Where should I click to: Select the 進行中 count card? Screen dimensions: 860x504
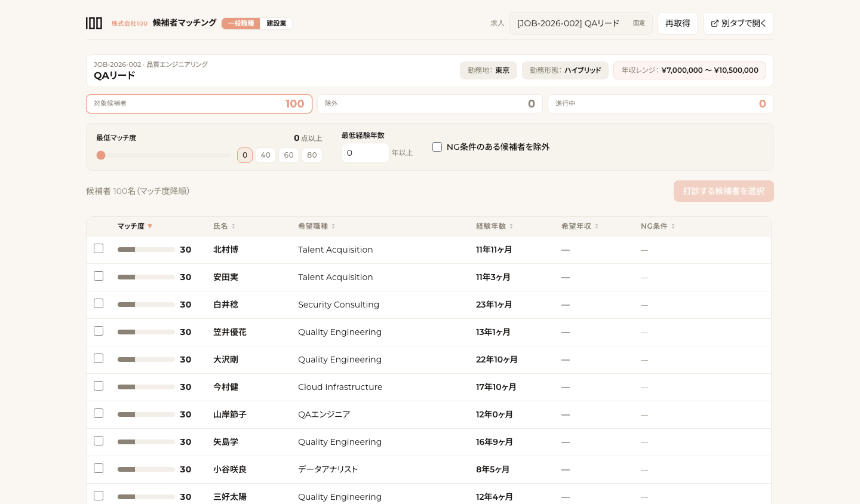tap(661, 104)
